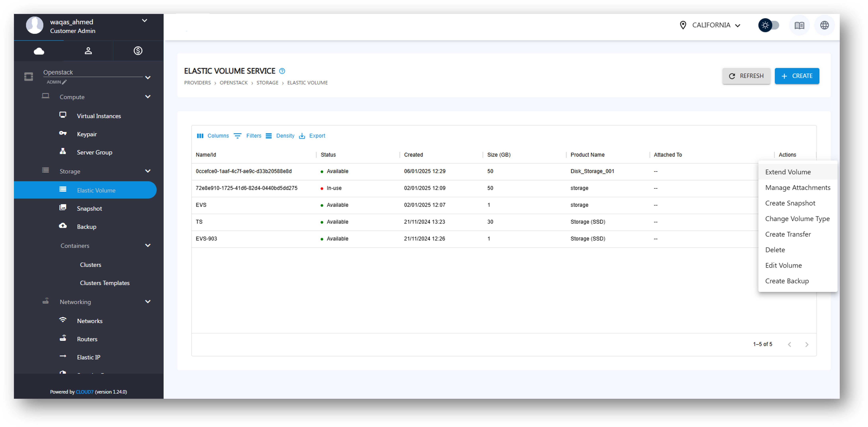
Task: Toggle the light/dark theme switch
Action: click(769, 25)
